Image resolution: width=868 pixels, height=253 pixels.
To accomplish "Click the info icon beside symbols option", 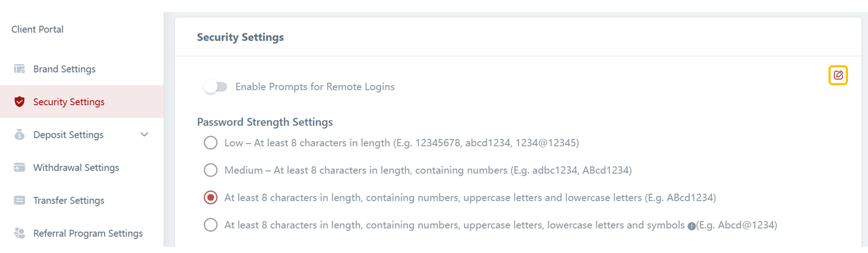I will pyautogui.click(x=692, y=226).
